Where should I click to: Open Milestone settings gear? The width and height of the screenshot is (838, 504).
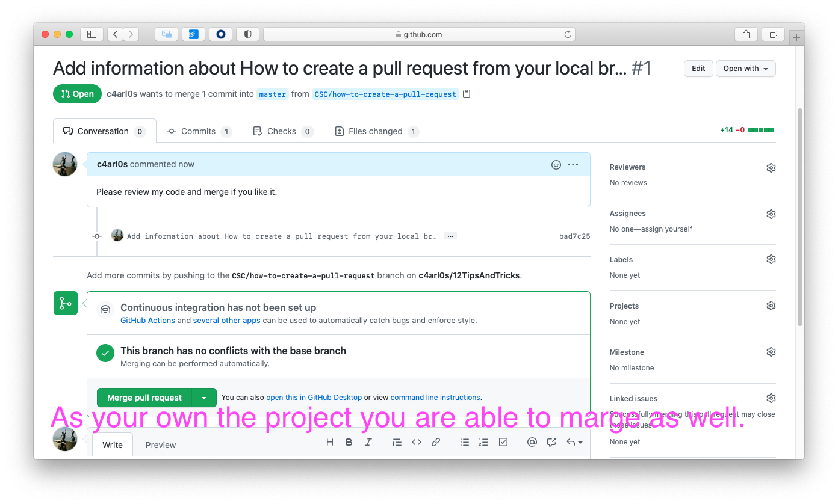click(771, 352)
